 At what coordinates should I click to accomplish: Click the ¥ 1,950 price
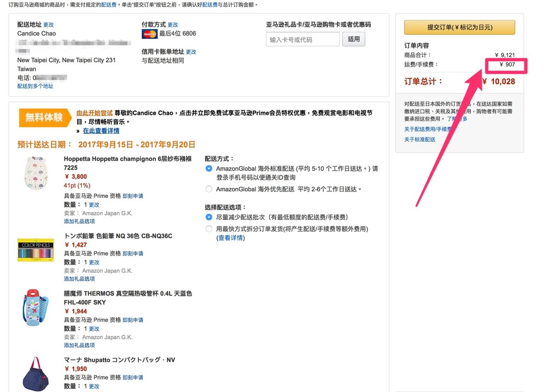(x=75, y=369)
